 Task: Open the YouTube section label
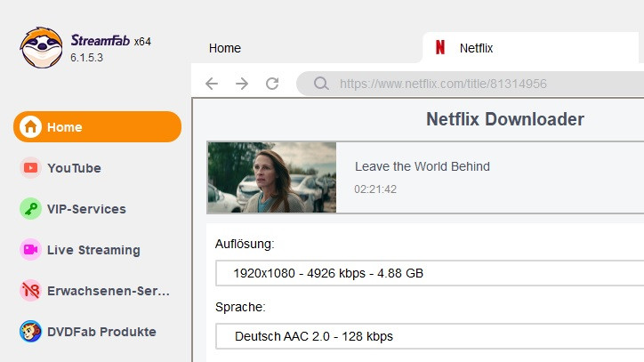[x=74, y=168]
